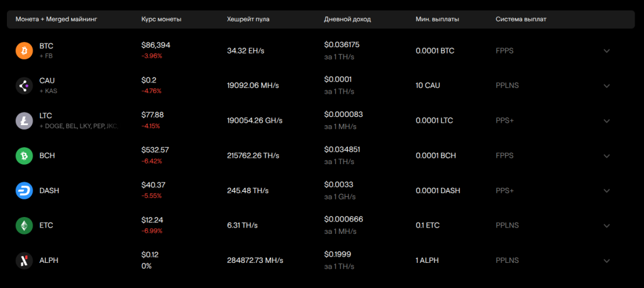Viewport: 644px width, 288px height.
Task: Click the FPPS payout label for BTC
Action: click(504, 51)
